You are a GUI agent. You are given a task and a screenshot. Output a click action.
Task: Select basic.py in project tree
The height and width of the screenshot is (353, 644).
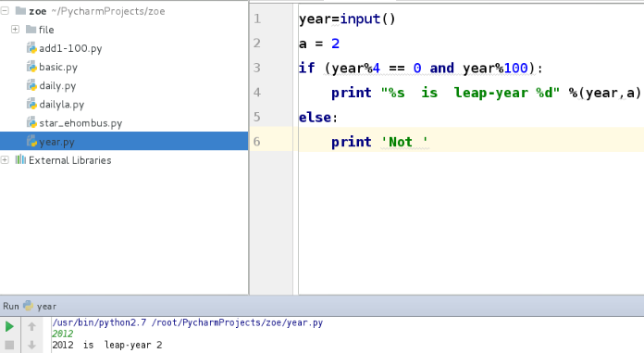pyautogui.click(x=58, y=67)
